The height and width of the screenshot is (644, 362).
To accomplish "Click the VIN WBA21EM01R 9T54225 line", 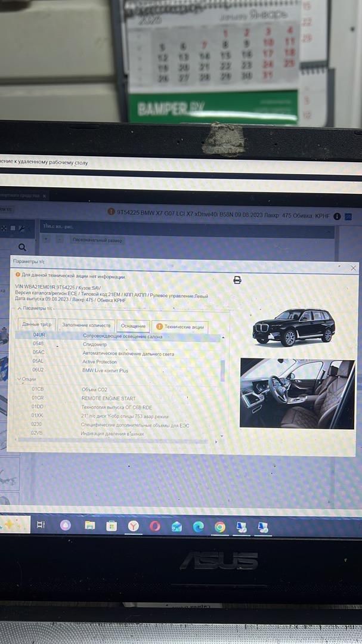I will 58,288.
